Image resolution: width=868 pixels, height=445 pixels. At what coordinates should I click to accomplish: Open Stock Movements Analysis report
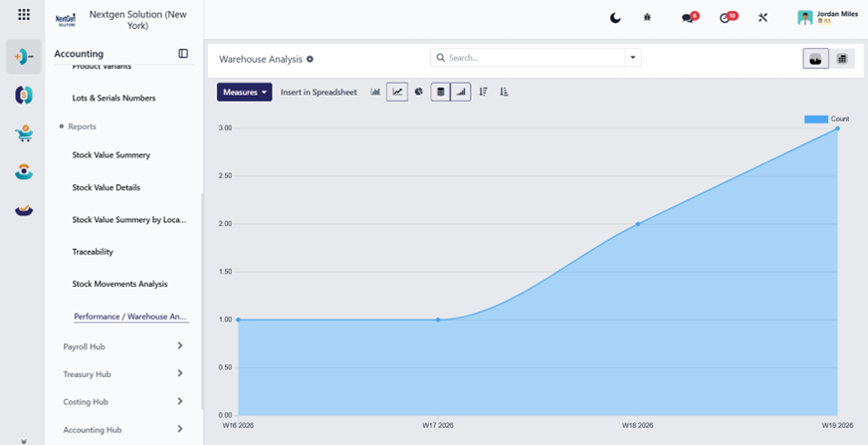click(119, 284)
